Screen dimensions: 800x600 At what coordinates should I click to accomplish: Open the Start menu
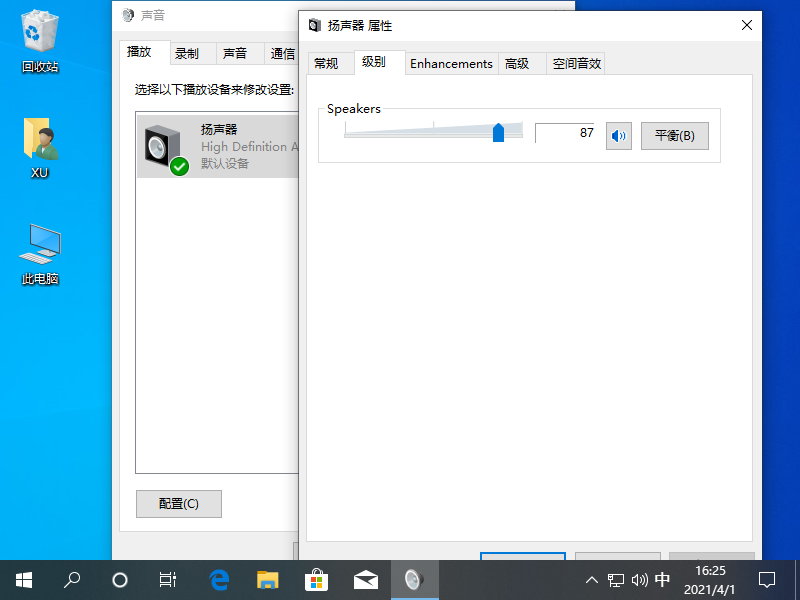23,580
